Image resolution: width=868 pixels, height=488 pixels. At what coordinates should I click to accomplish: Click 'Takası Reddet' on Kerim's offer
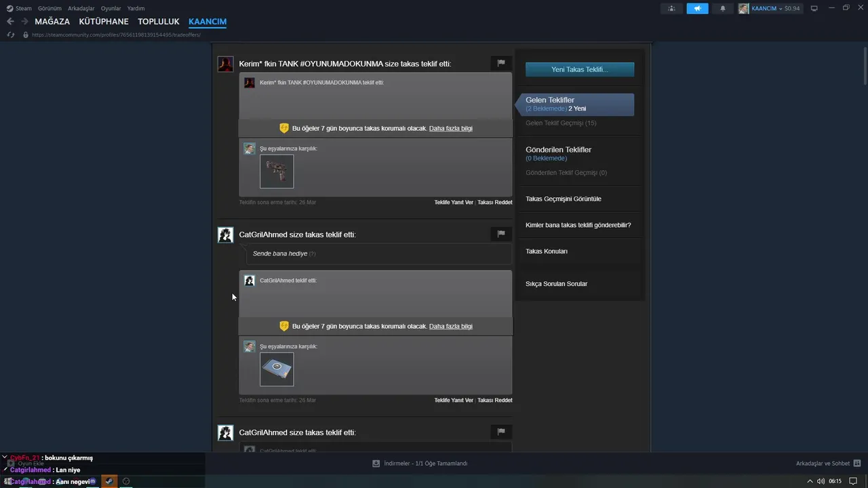click(x=495, y=202)
